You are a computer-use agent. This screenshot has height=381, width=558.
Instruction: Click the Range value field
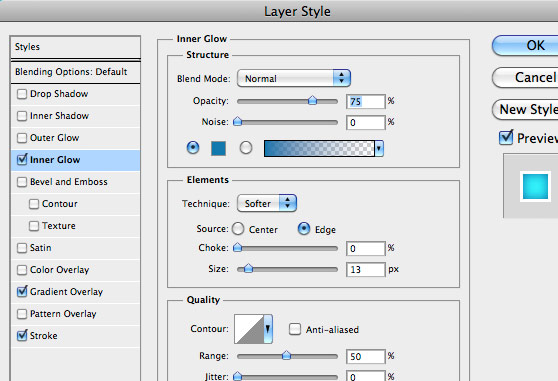coord(366,356)
